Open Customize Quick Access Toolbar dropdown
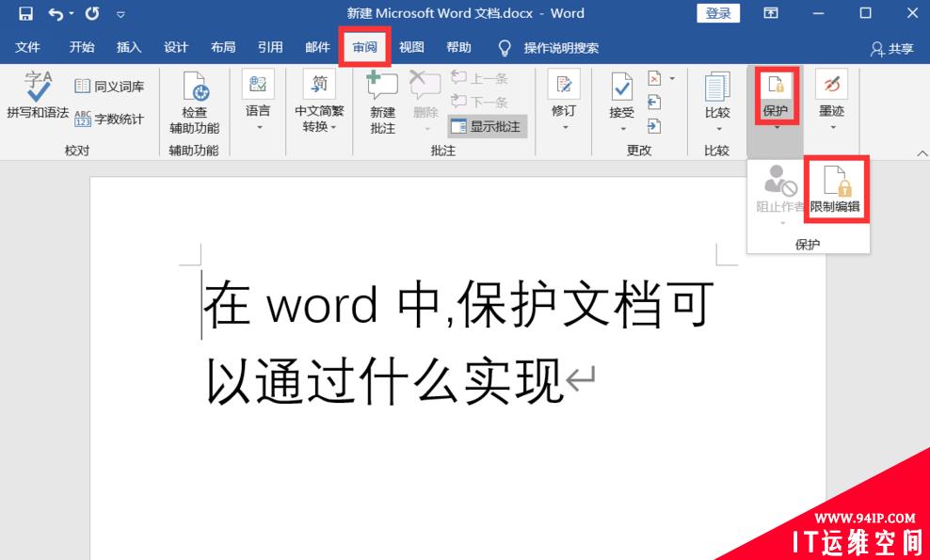Viewport: 930px width, 560px height. [120, 14]
